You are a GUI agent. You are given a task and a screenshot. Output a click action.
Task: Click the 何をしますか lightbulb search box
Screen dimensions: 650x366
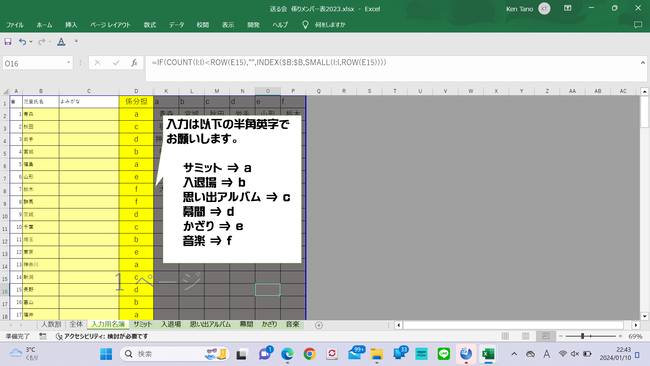(324, 25)
